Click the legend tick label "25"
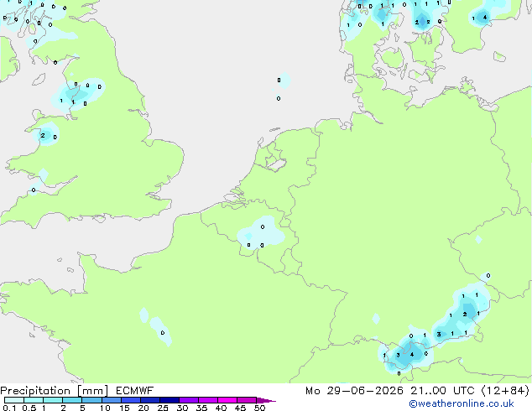Screen dimensions: 532x411 pos(163,408)
